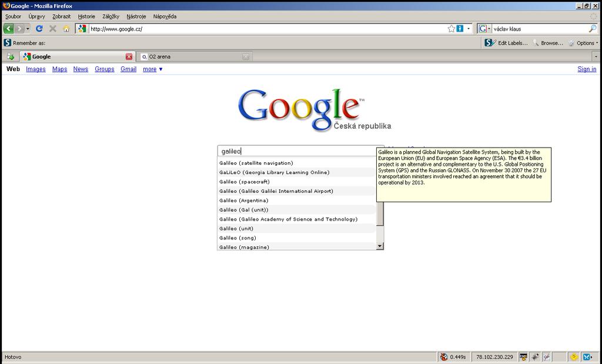This screenshot has width=602, height=364.
Task: Click the blue X icon in status bar
Action: coord(587,357)
